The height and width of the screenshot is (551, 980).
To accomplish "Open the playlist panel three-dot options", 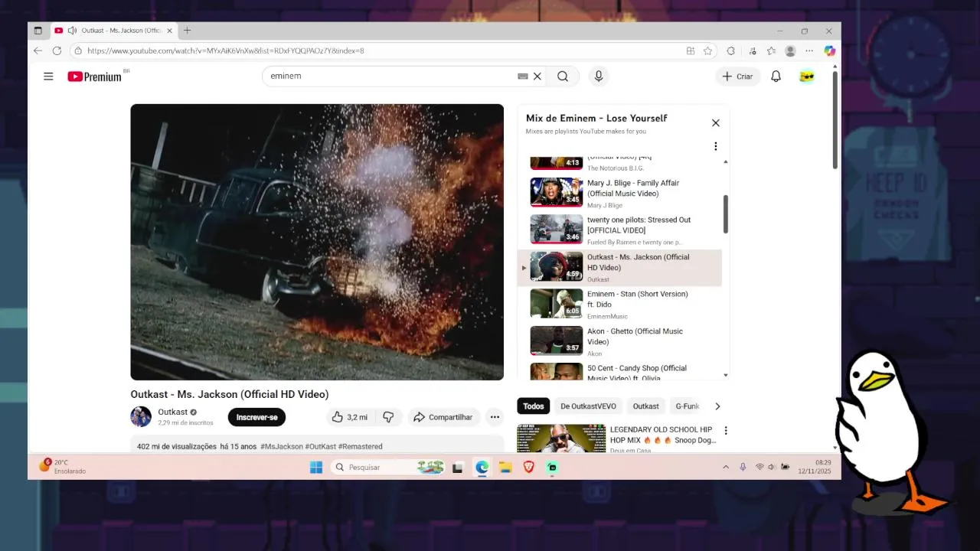I will click(x=716, y=146).
